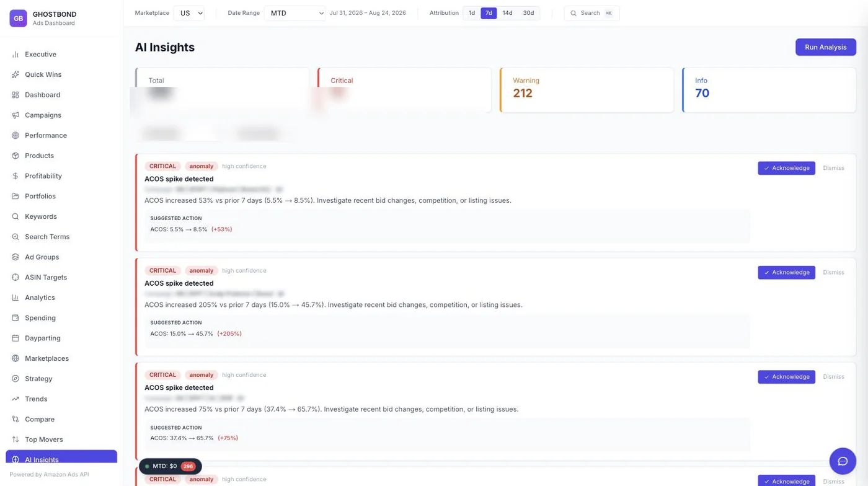Image resolution: width=868 pixels, height=486 pixels.
Task: Open the Warning 212 summary card
Action: pyautogui.click(x=587, y=90)
